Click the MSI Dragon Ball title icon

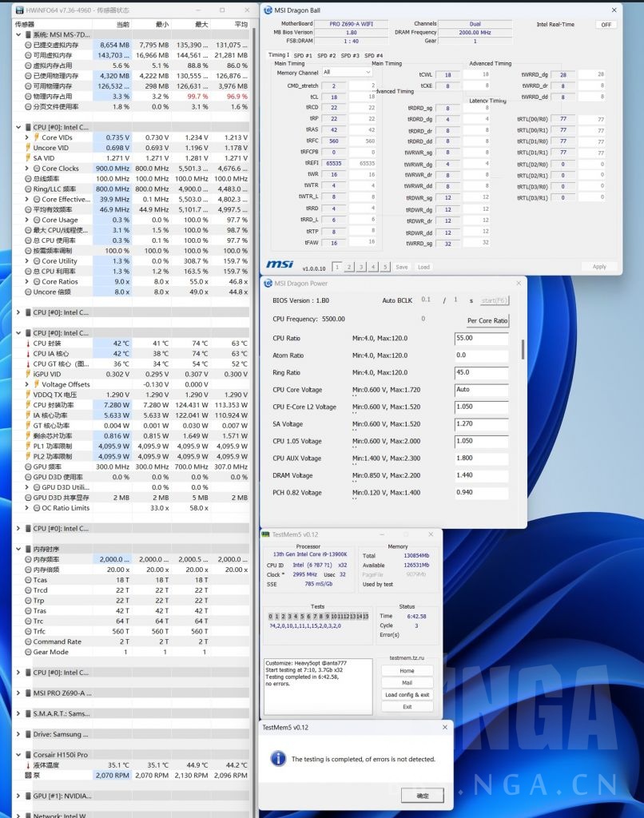(x=268, y=9)
